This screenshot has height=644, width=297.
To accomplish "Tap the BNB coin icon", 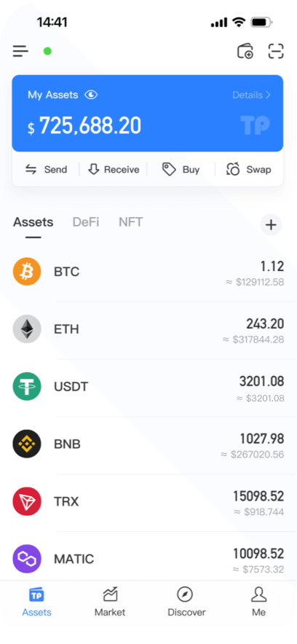I will tap(27, 444).
